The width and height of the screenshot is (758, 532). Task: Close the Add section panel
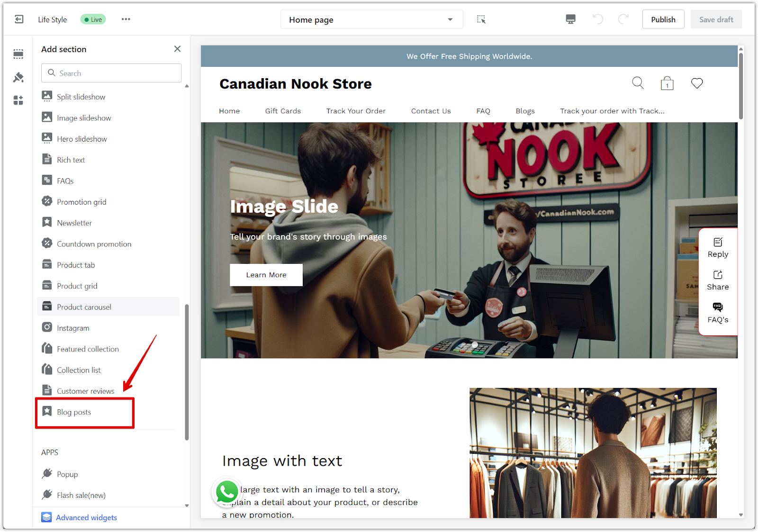pos(177,49)
